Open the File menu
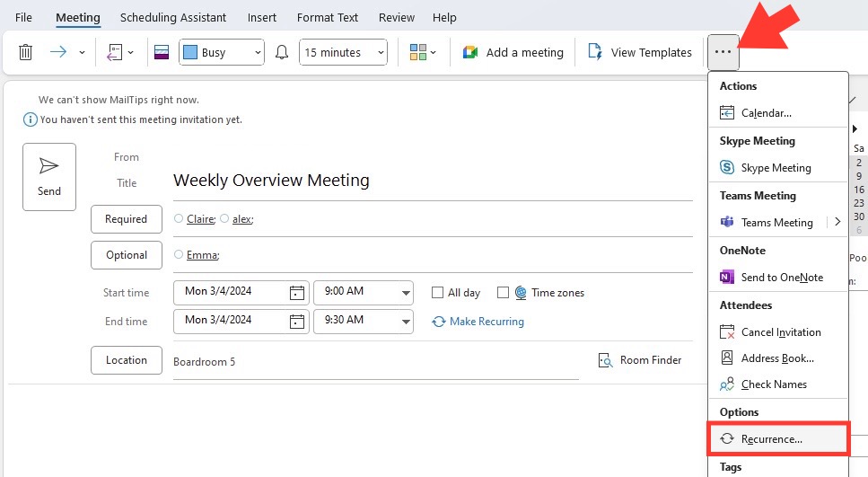This screenshot has width=868, height=477. (23, 18)
